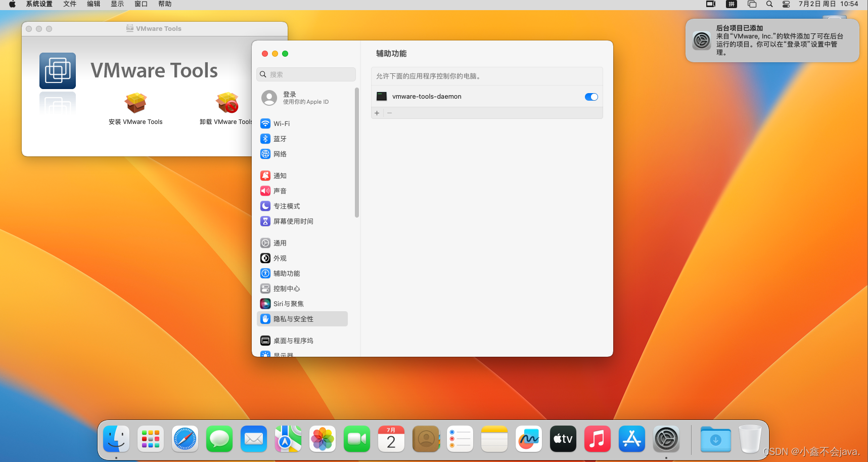Open Photos from the Dock
The height and width of the screenshot is (462, 868).
[323, 439]
